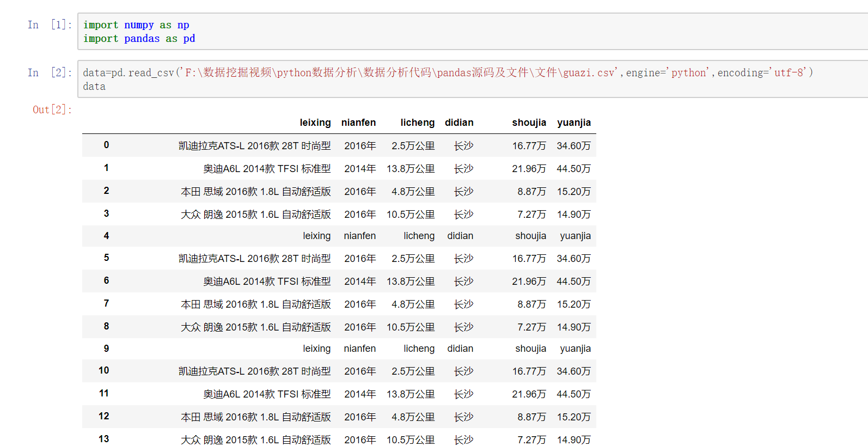The width and height of the screenshot is (868, 446).
Task: Click 15.20万 in row 2
Action: [573, 192]
